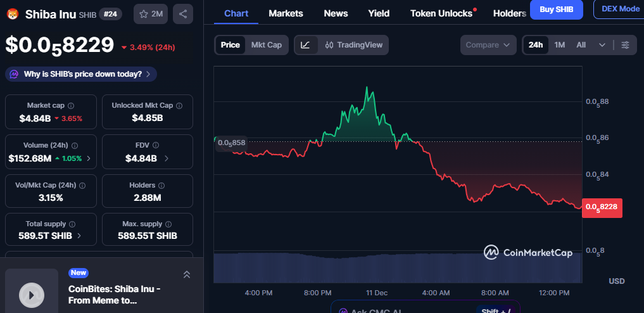
Task: Play the CoinBites video thumbnail
Action: 32,293
